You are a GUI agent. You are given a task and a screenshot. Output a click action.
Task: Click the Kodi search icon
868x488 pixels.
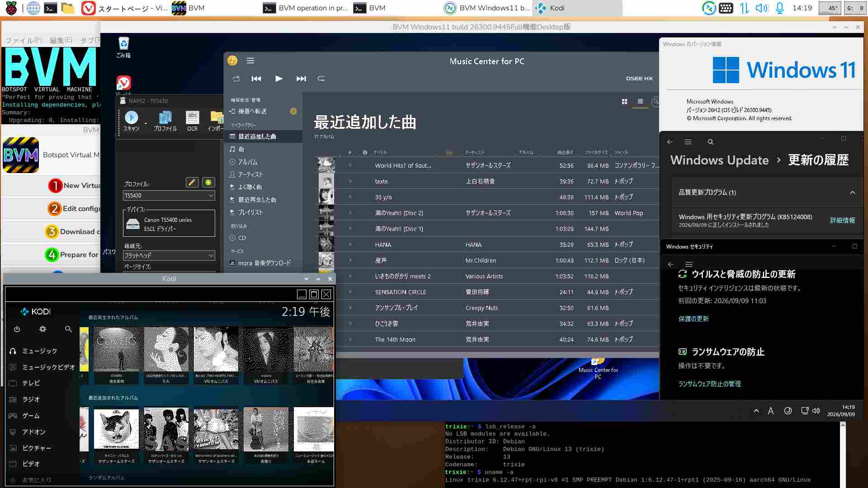pyautogui.click(x=68, y=329)
